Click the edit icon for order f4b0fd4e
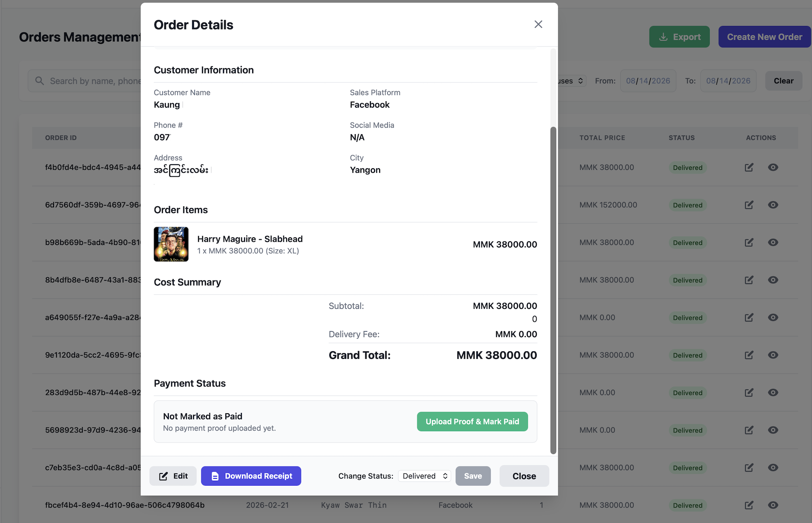812x523 pixels. pyautogui.click(x=749, y=167)
